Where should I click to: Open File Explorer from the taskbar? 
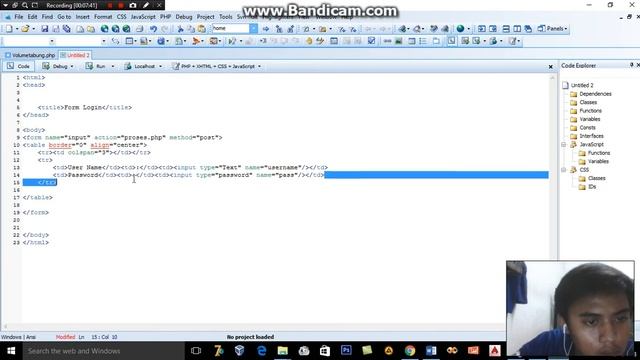coord(282,351)
